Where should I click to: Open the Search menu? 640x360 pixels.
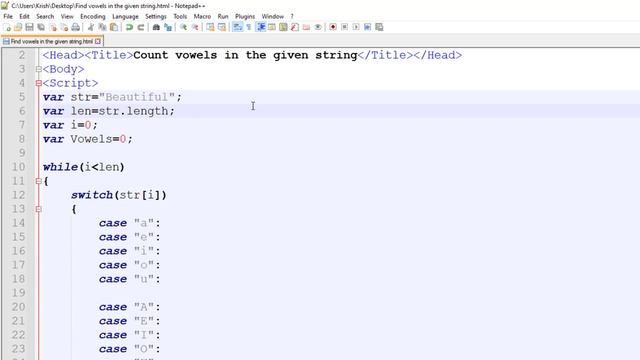tap(45, 16)
